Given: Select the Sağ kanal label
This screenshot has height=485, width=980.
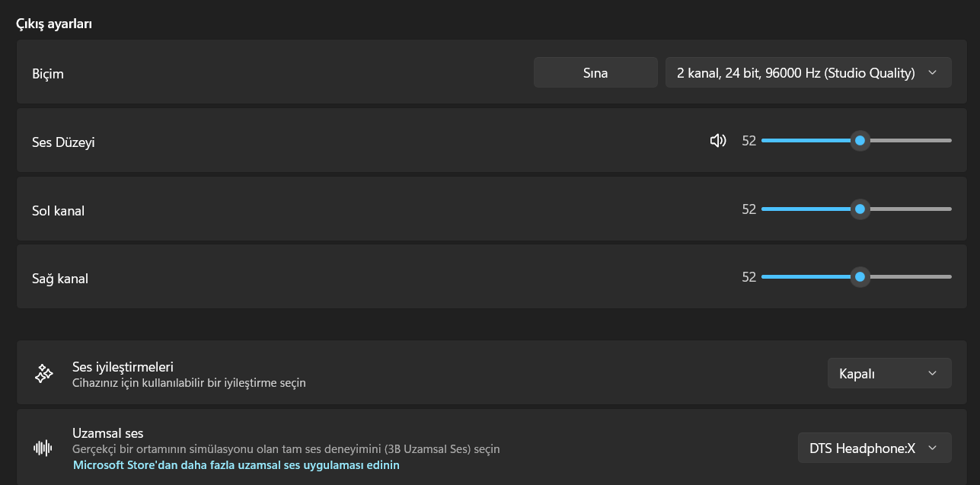Looking at the screenshot, I should [x=60, y=279].
